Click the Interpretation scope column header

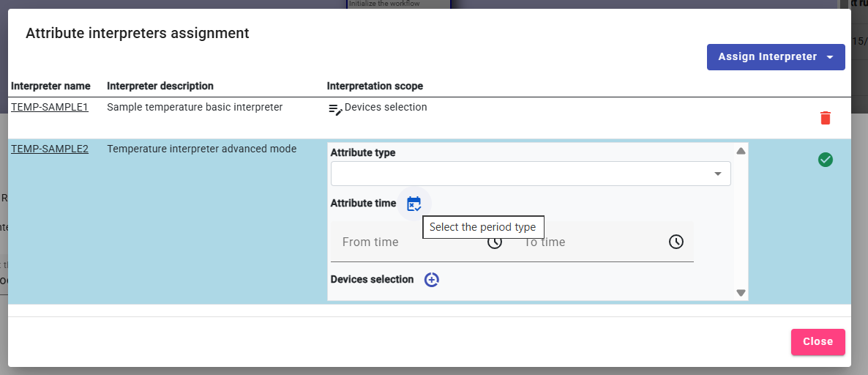pos(375,86)
